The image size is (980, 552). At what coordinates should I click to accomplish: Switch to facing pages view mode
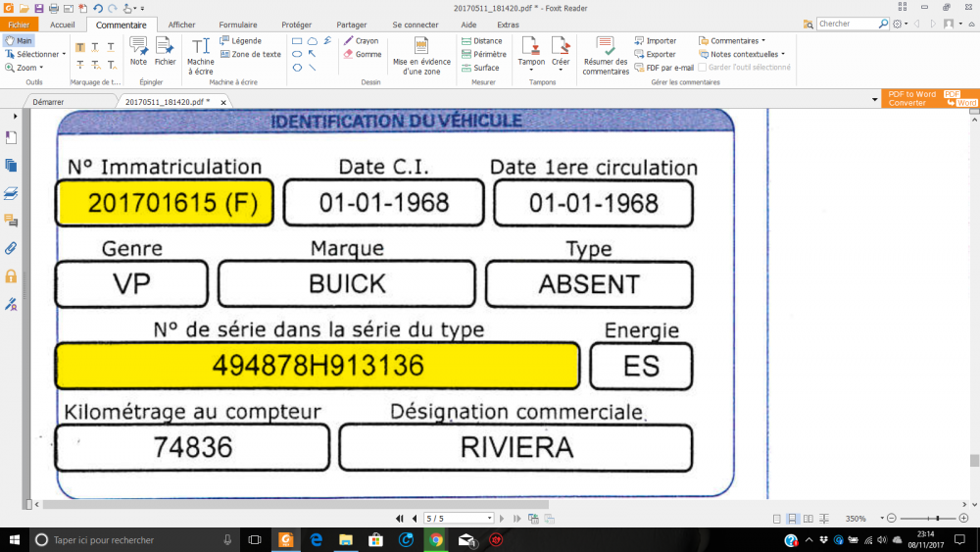click(x=808, y=519)
